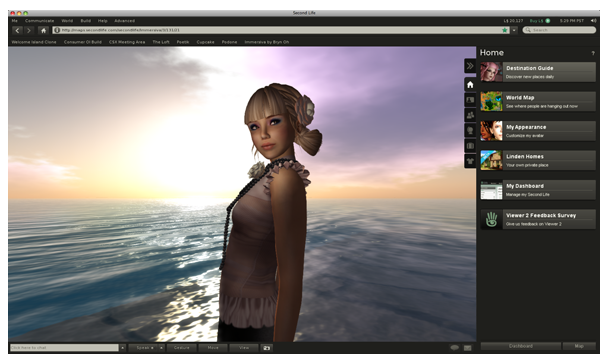Screen dimensions: 608x364
Task: Open the Linden Homes card
Action: point(538,160)
